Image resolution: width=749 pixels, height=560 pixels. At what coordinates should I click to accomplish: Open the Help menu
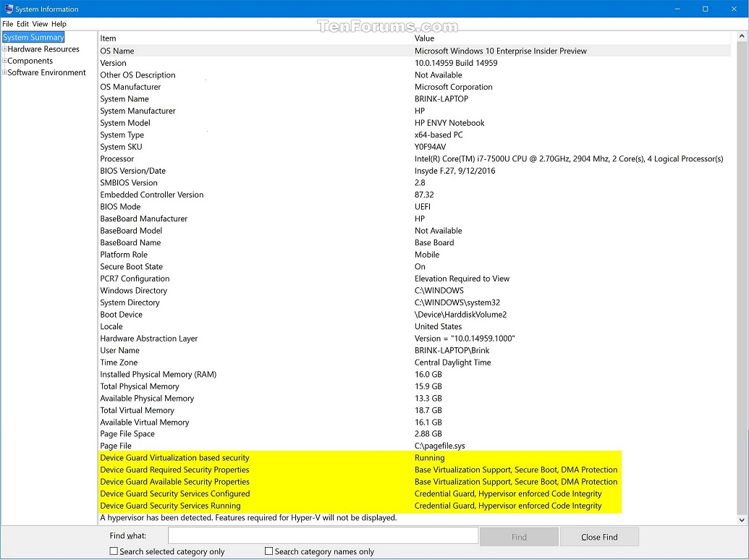click(59, 24)
